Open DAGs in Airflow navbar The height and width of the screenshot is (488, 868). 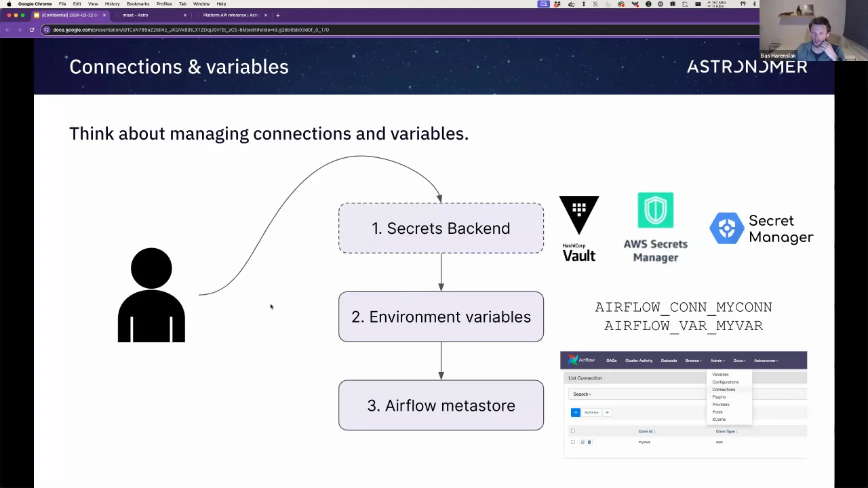tap(611, 361)
